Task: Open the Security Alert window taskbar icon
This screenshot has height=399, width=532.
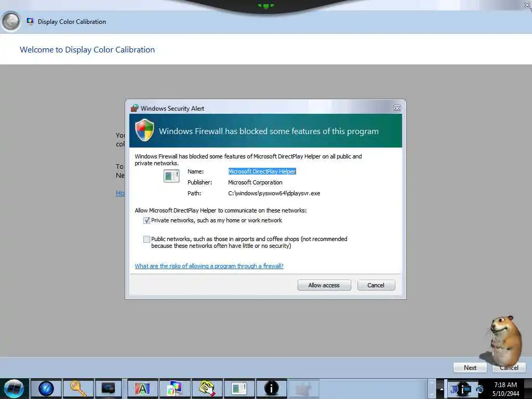Action: (x=239, y=389)
